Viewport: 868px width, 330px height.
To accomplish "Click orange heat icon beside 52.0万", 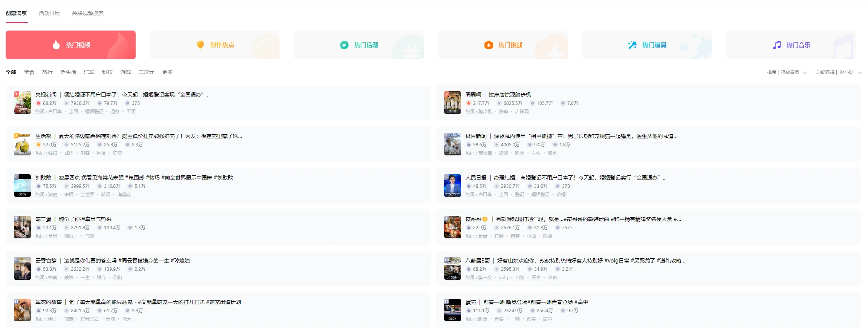I will (38, 144).
